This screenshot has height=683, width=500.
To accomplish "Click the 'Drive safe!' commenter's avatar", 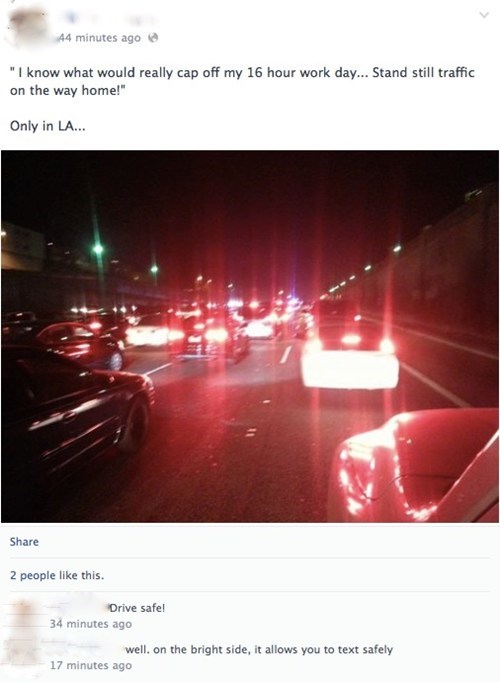I will point(24,614).
